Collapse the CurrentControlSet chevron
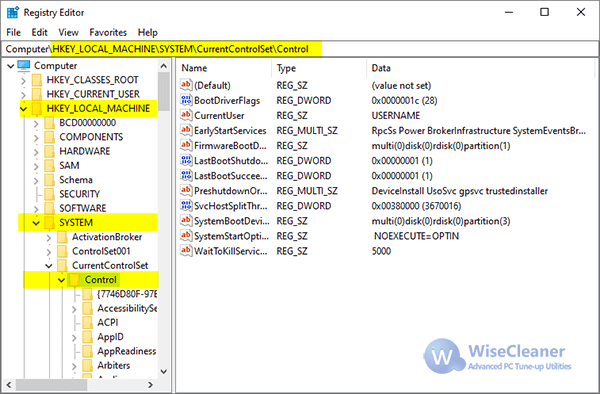 point(49,266)
